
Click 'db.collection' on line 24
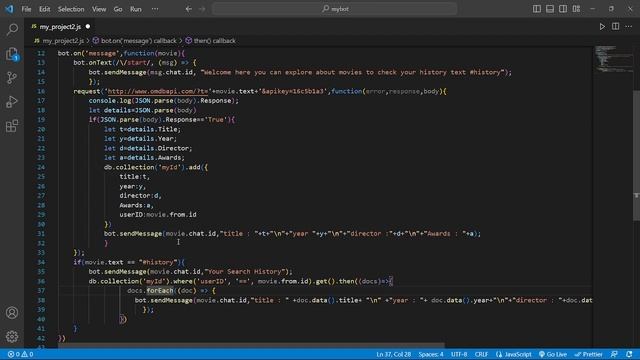(x=129, y=167)
